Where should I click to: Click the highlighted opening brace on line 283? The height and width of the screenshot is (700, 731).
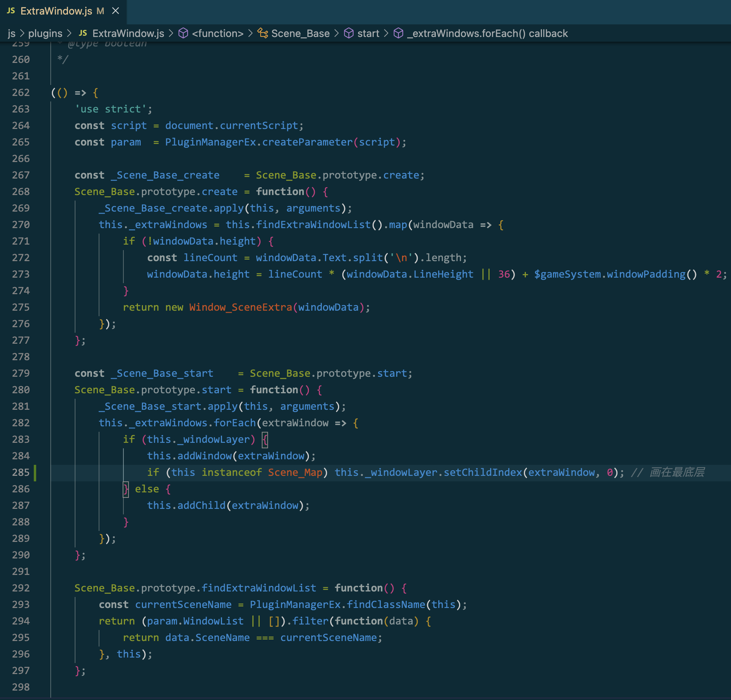tap(265, 439)
